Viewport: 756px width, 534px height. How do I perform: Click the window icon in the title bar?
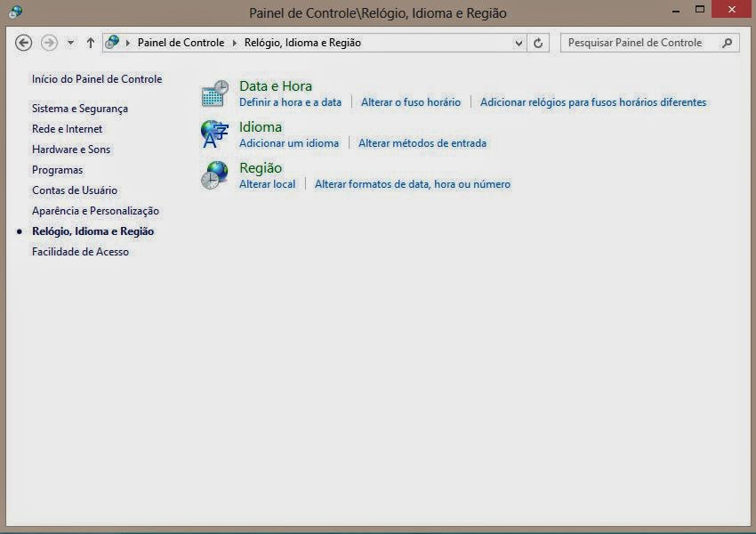click(x=15, y=12)
